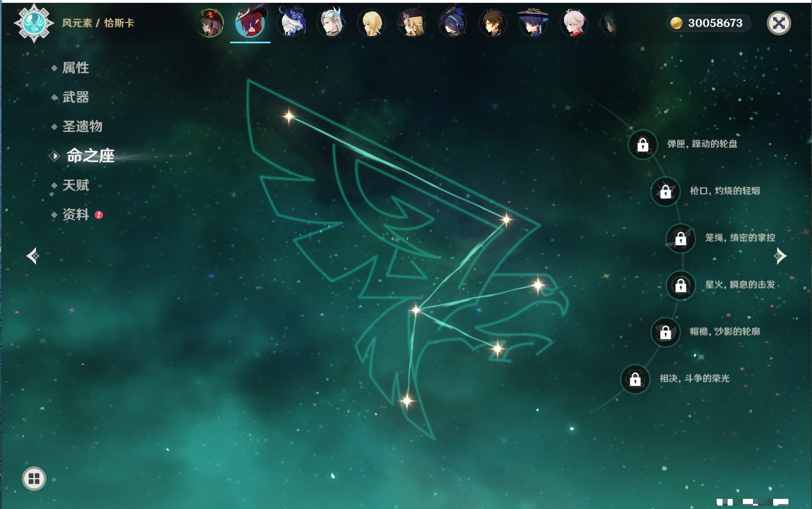The height and width of the screenshot is (509, 812).
Task: Click the label 帽檐, 沙影的轮廓
Action: [x=725, y=331]
